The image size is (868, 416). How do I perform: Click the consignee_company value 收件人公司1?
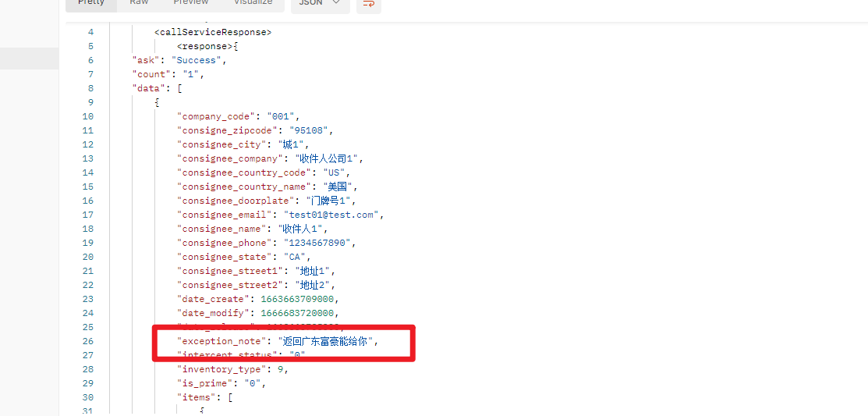tap(328, 158)
